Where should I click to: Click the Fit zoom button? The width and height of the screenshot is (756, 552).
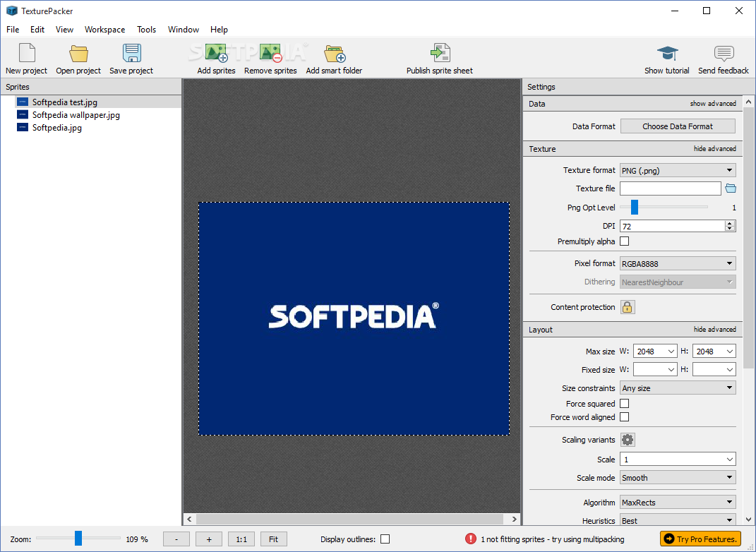tap(273, 539)
